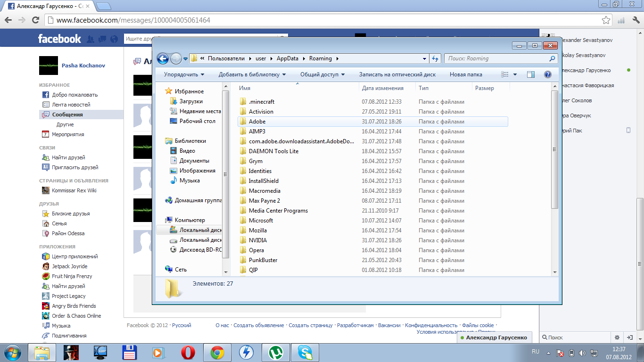644x362 pixels.
Task: Open Skype from the taskbar
Action: coord(305,352)
